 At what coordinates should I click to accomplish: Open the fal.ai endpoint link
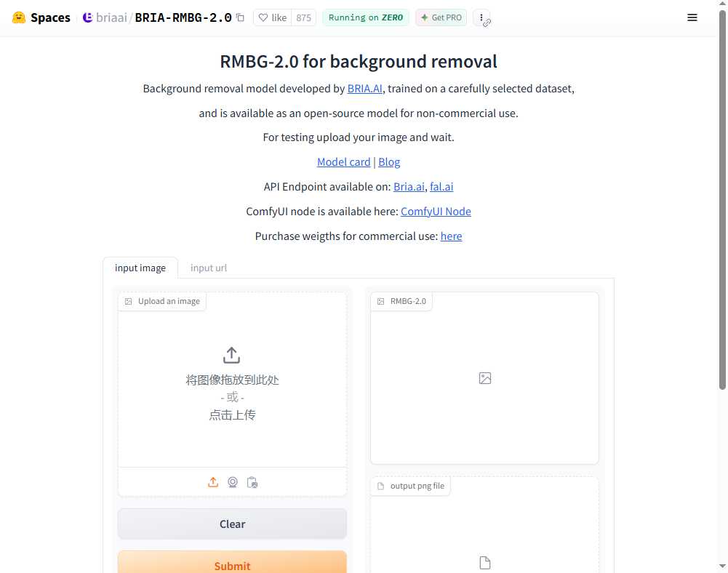tap(441, 187)
